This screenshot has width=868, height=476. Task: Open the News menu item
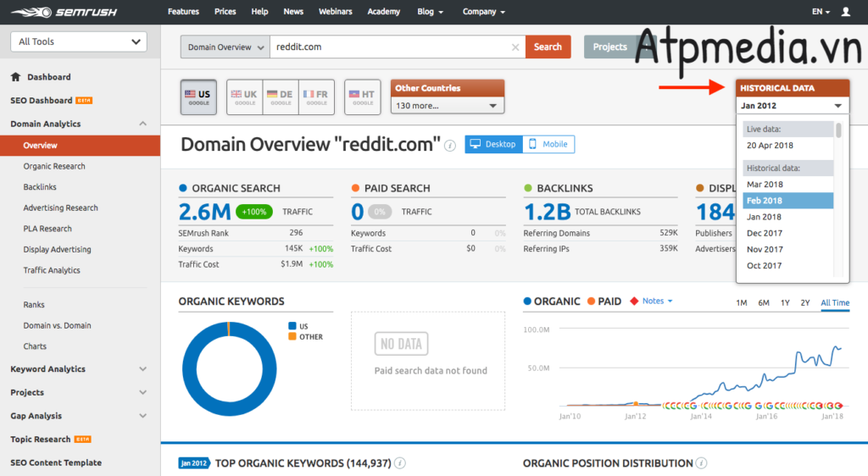(x=292, y=12)
